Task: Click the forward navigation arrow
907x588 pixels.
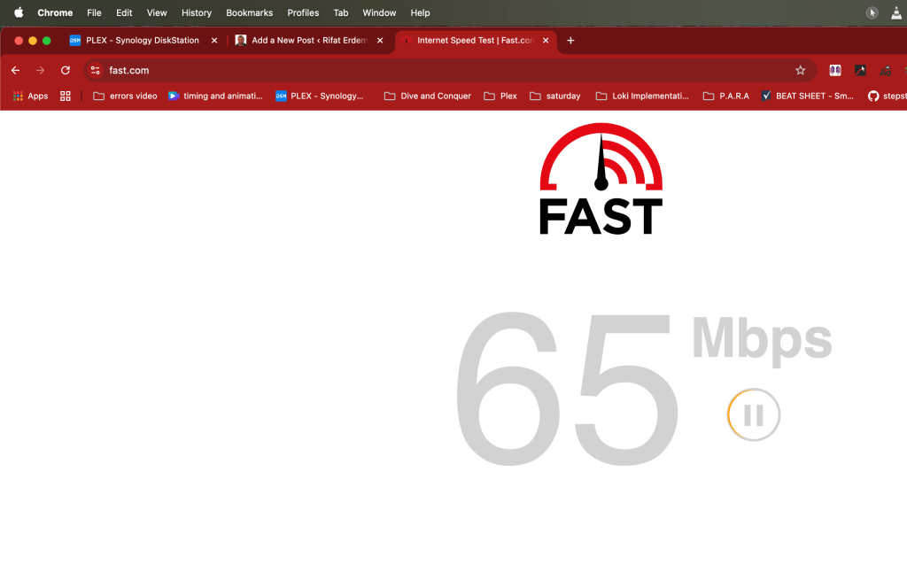Action: pos(40,71)
